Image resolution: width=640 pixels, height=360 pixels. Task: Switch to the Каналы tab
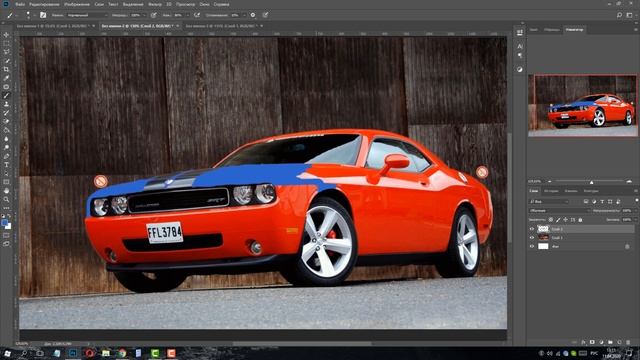[x=571, y=191]
